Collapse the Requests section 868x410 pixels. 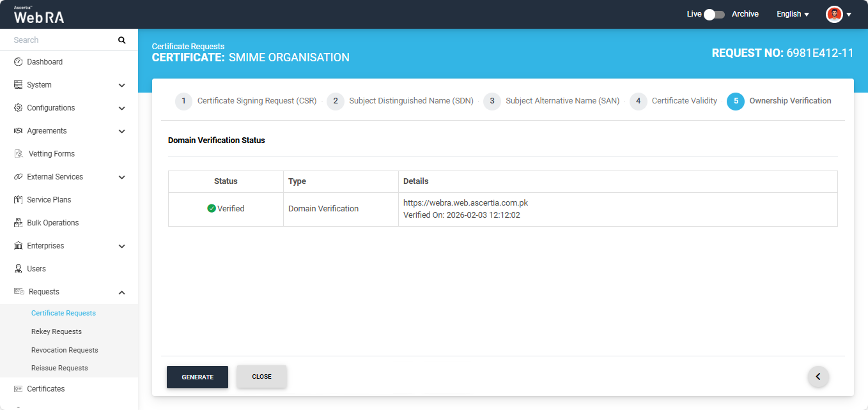pos(121,292)
